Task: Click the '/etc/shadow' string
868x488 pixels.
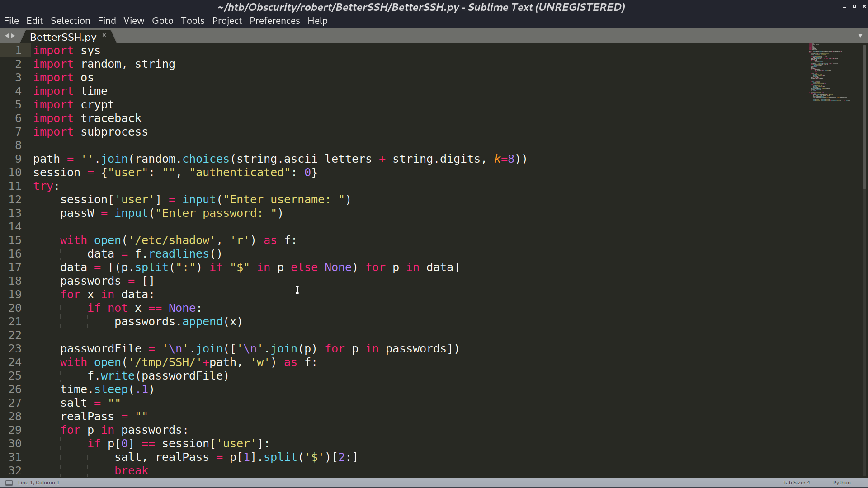Action: (x=172, y=240)
